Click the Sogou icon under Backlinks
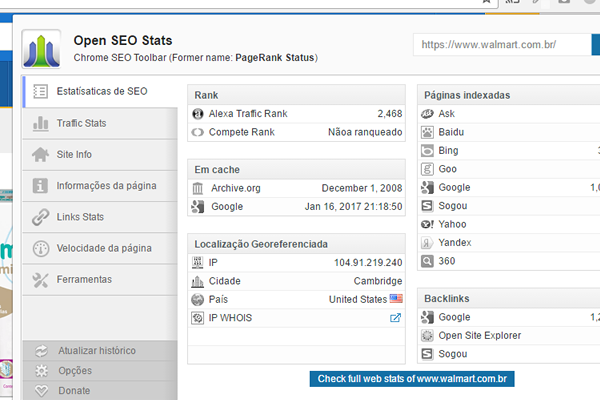Viewport: 600px width, 400px height. [427, 354]
